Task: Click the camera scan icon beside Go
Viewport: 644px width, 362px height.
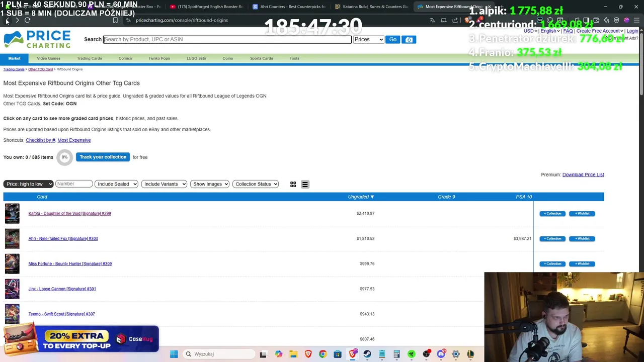Action: 409,39
